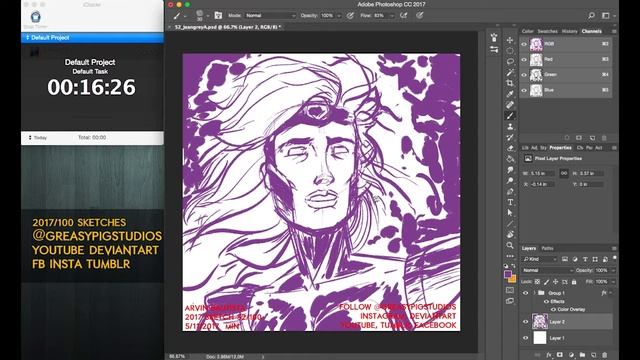Switch to the Paths tab

[547, 248]
